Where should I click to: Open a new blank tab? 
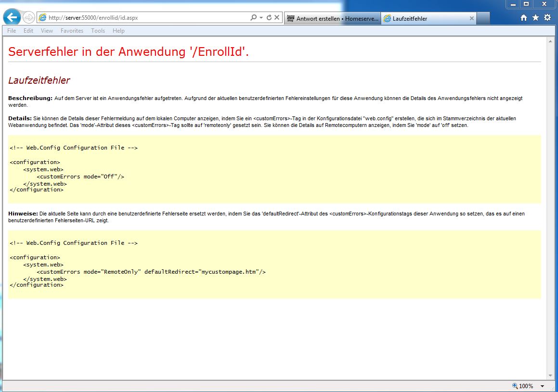[x=483, y=19]
